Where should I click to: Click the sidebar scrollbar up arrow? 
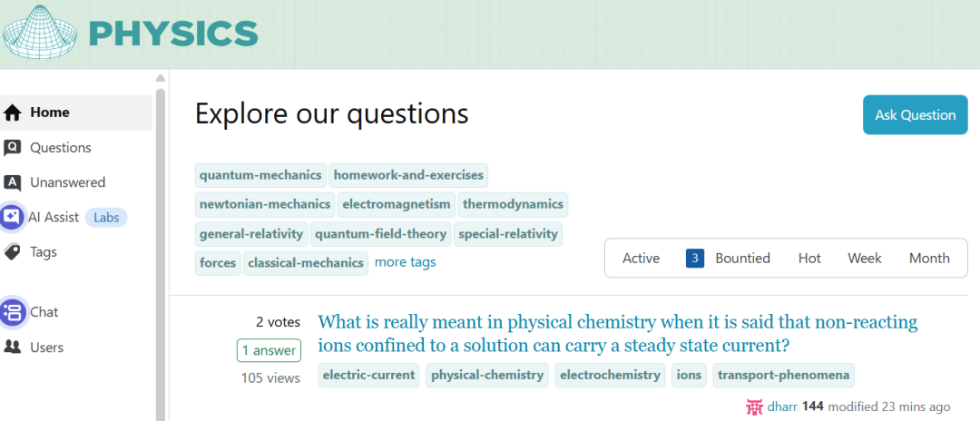pos(161,78)
